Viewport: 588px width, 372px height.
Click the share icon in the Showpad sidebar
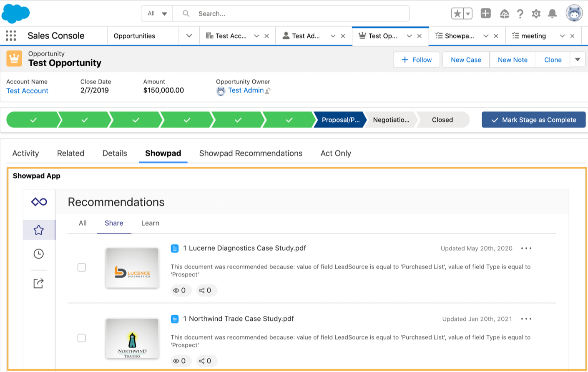tap(38, 283)
